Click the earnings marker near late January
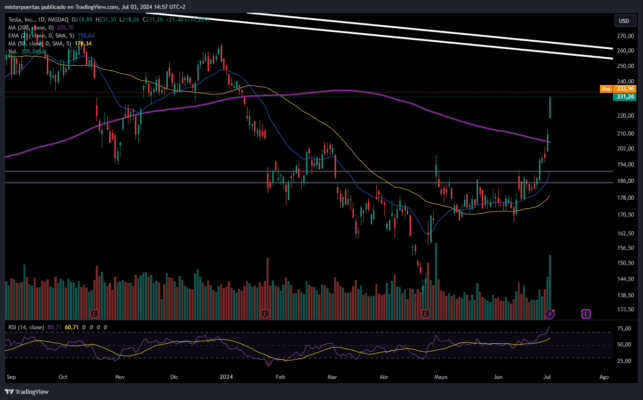The width and height of the screenshot is (643, 400). [265, 314]
